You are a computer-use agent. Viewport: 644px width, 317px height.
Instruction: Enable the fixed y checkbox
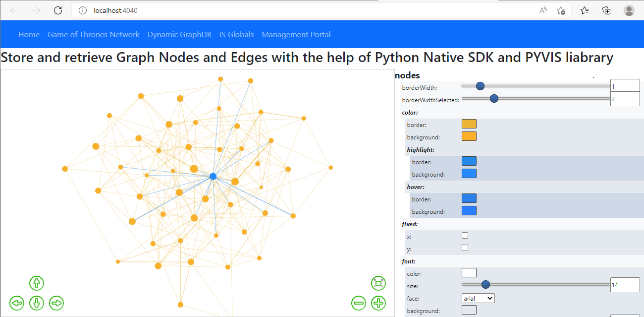pyautogui.click(x=465, y=248)
